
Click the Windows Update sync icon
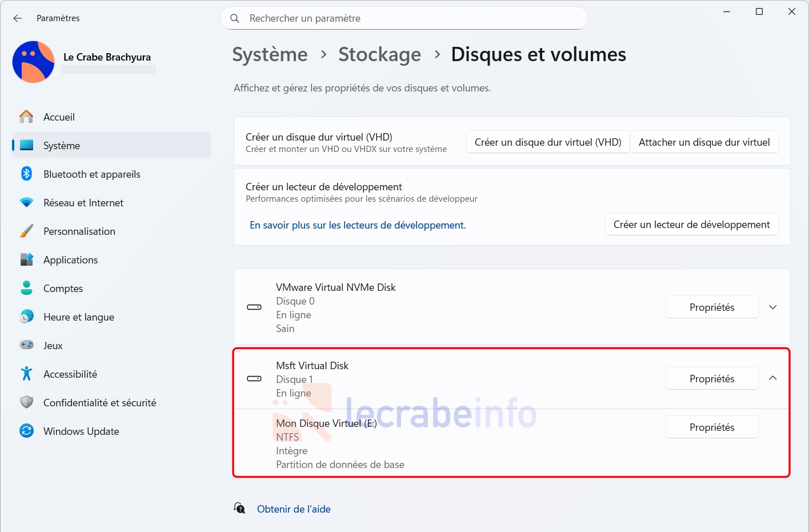pos(26,431)
